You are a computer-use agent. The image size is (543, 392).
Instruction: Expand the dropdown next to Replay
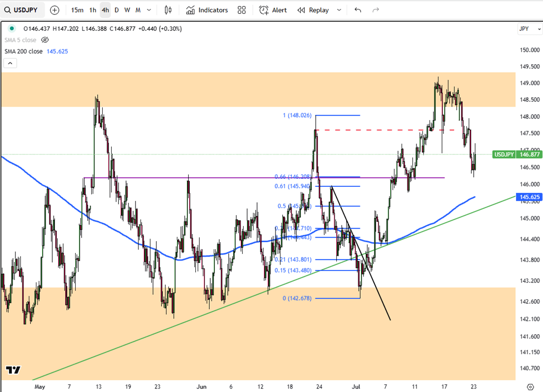[339, 10]
